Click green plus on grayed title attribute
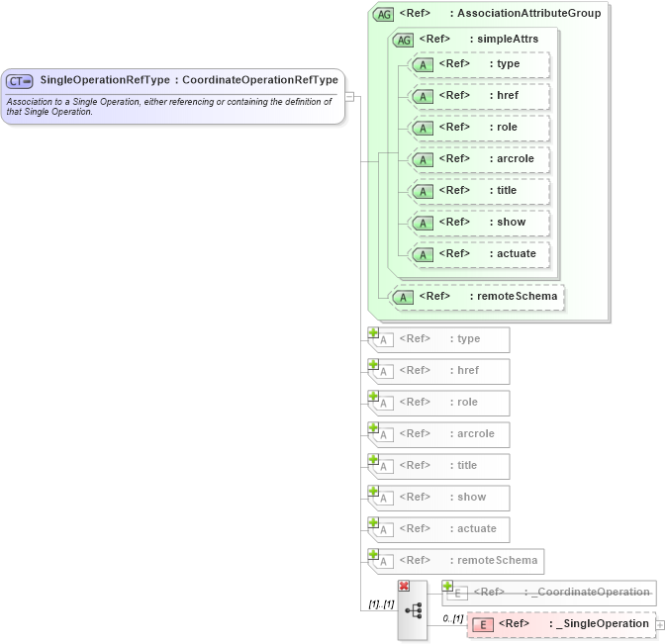 coord(373,459)
